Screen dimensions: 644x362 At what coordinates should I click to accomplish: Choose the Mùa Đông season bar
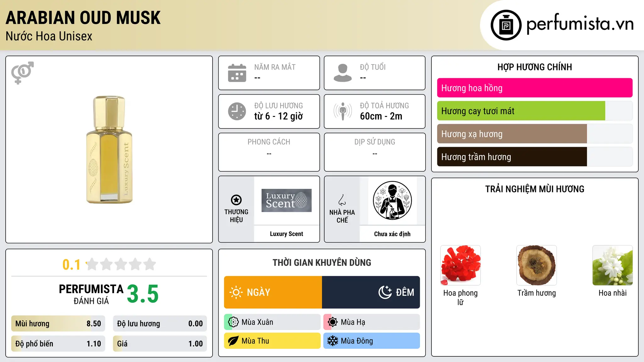[372, 341]
